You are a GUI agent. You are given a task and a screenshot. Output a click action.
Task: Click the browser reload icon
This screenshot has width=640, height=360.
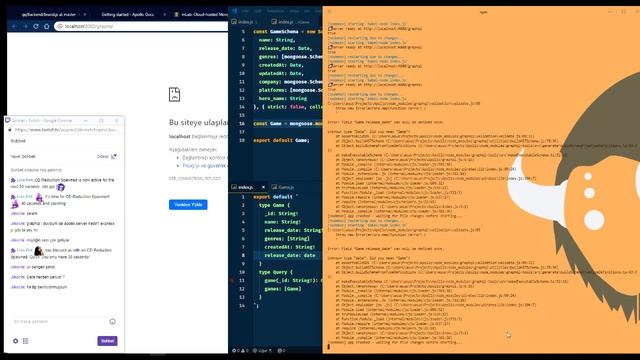(36, 26)
